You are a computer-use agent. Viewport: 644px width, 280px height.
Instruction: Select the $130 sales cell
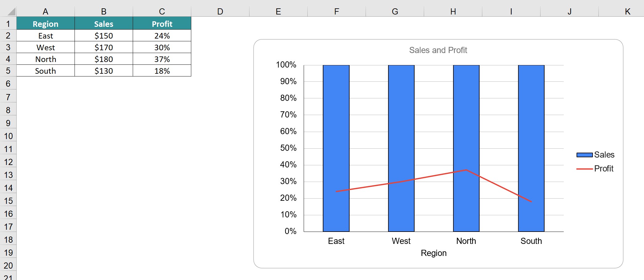[104, 71]
